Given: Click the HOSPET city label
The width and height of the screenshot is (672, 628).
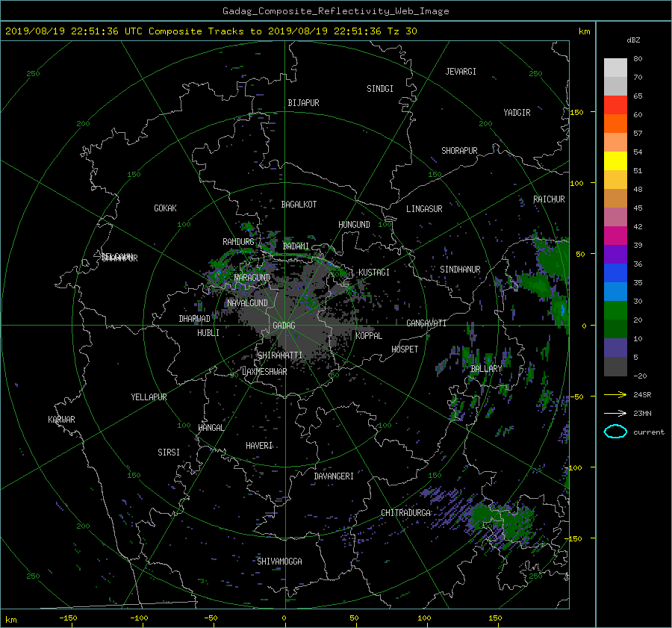Looking at the screenshot, I should [405, 349].
